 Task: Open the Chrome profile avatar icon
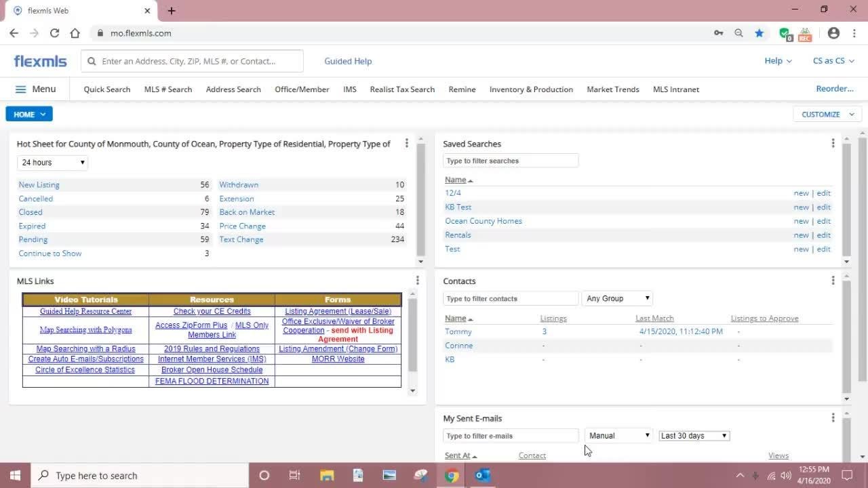pyautogui.click(x=833, y=33)
